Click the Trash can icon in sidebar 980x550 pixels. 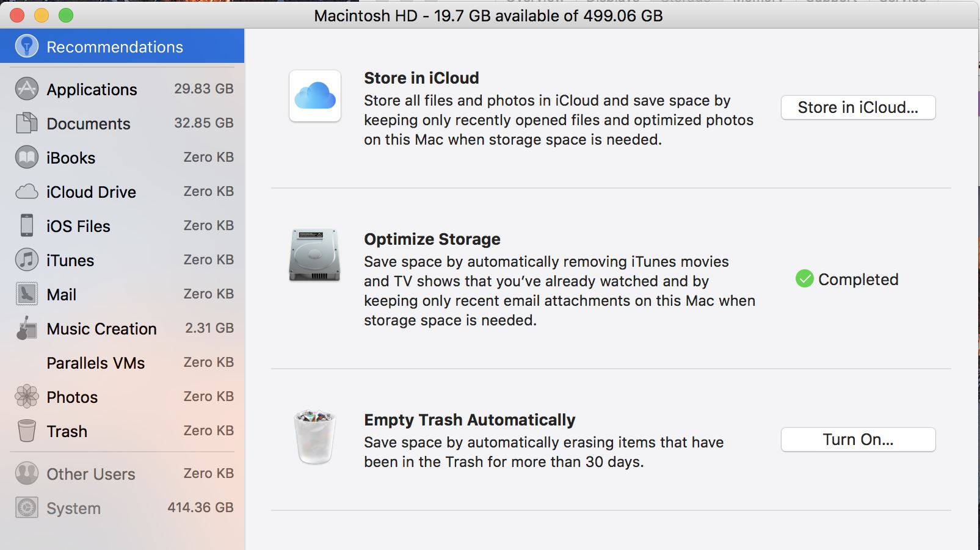point(27,431)
